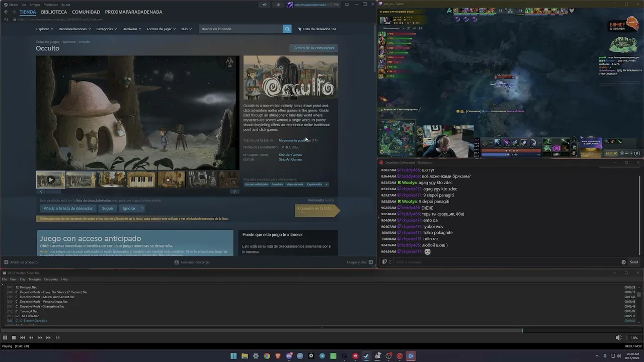The width and height of the screenshot is (644, 362).
Task: Open the Amigos menu in Steam
Action: click(35, 5)
